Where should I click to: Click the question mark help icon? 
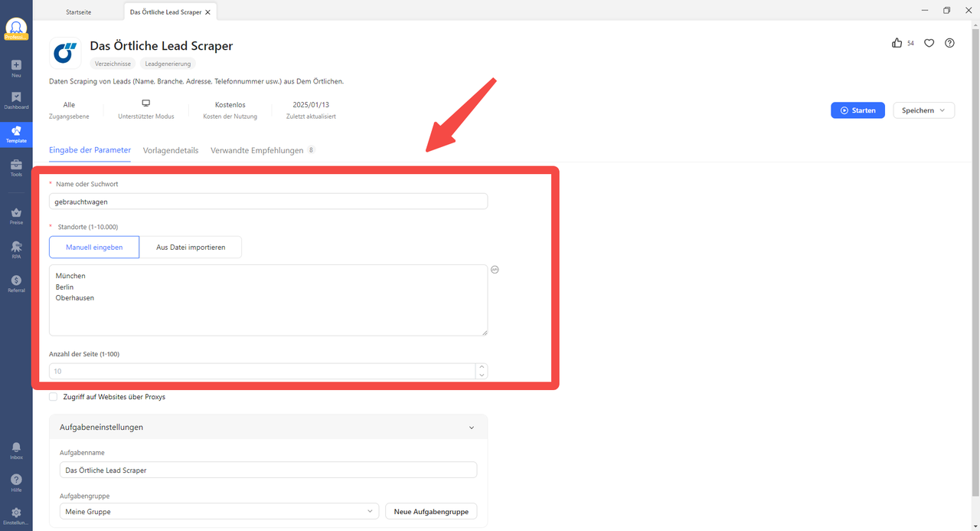[x=949, y=43]
